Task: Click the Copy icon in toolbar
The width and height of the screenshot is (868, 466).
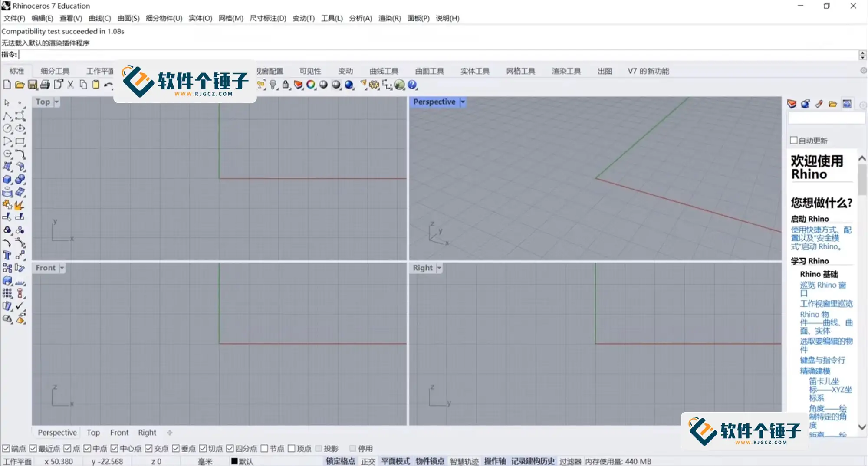Action: click(x=82, y=85)
